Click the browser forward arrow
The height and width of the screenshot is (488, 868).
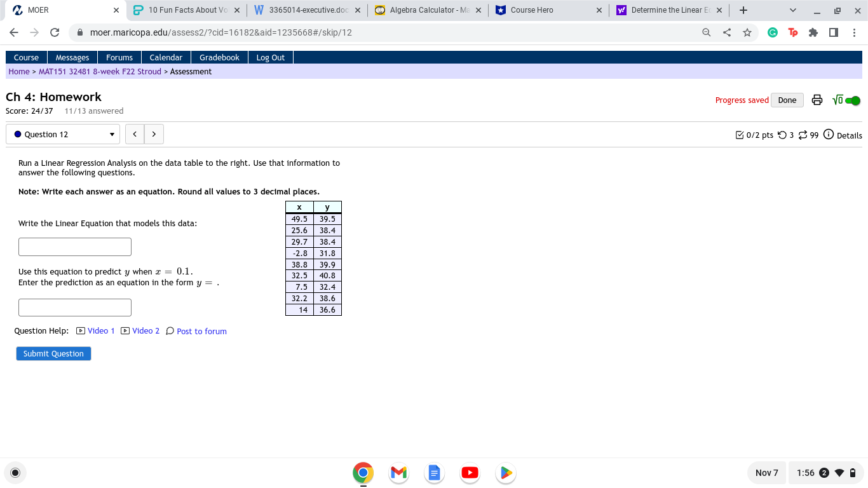[34, 32]
